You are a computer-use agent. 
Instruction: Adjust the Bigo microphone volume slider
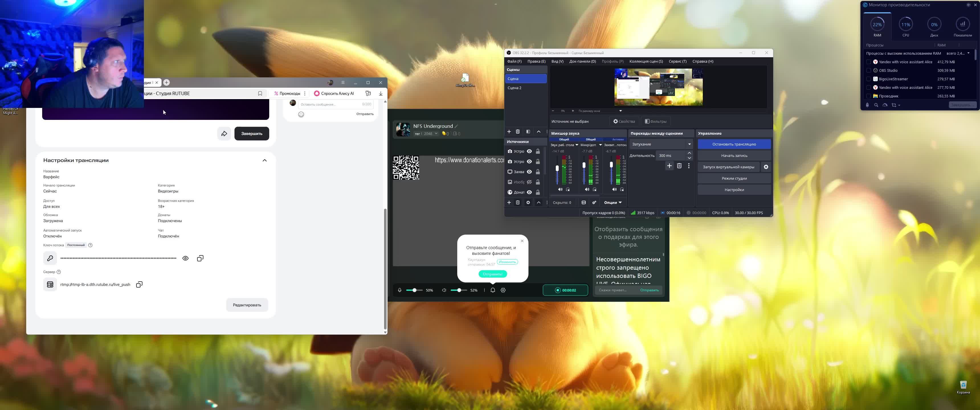click(414, 290)
